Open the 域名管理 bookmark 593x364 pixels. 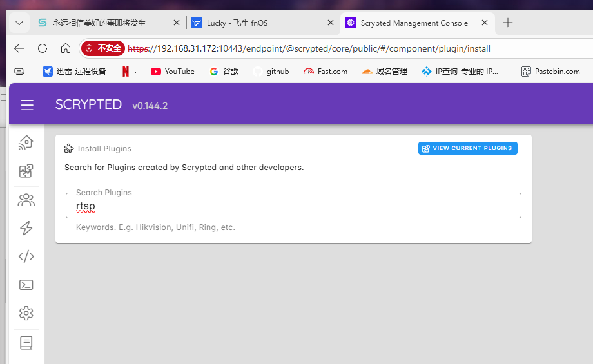click(x=385, y=72)
